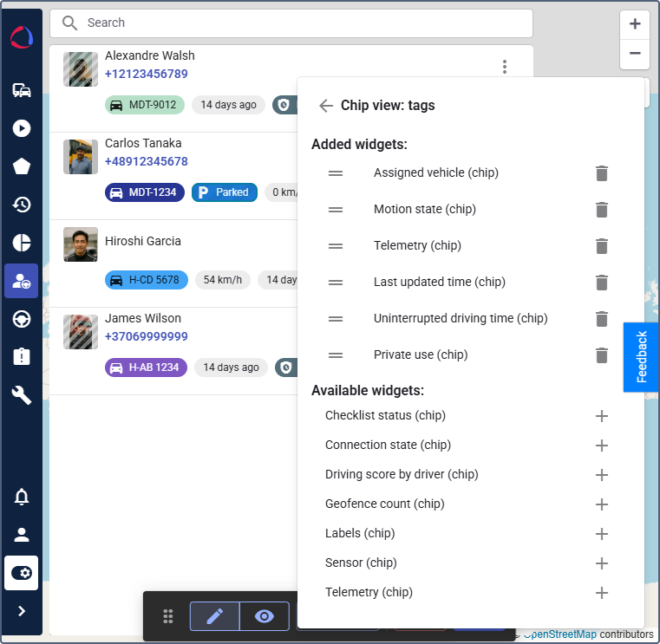Call Alexandre Walsh's phone number link
Screen dimensions: 660x644
pyautogui.click(x=146, y=74)
